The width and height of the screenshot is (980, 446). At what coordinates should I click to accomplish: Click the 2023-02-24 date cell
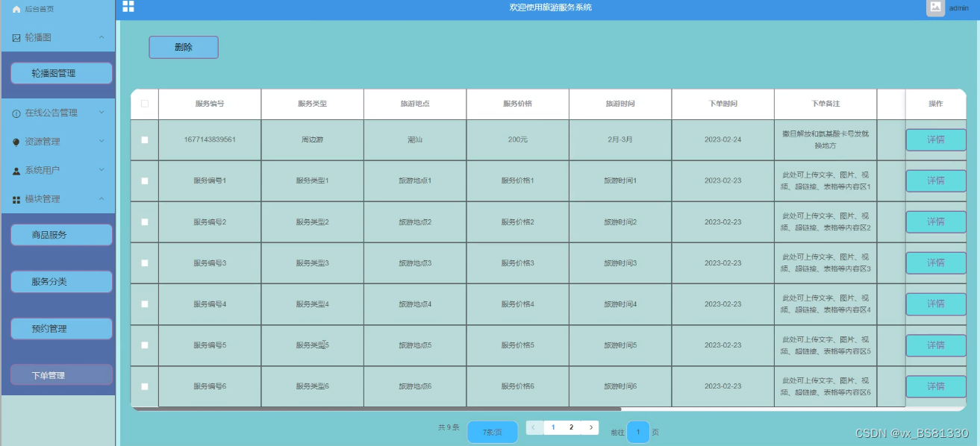coord(722,139)
